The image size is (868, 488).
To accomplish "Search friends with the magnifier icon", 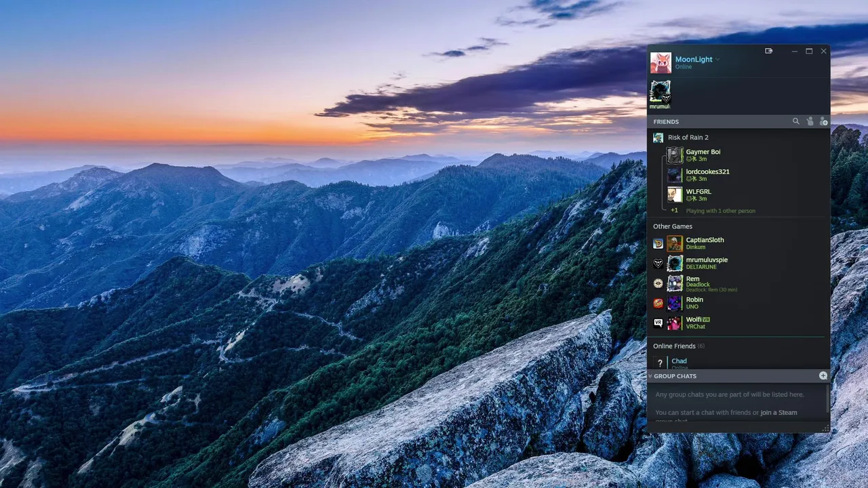I will (x=795, y=121).
